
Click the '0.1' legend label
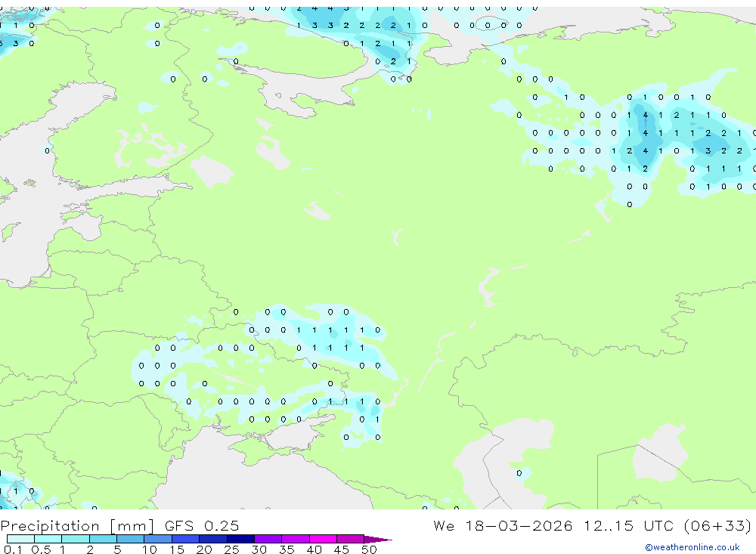[x=13, y=549]
